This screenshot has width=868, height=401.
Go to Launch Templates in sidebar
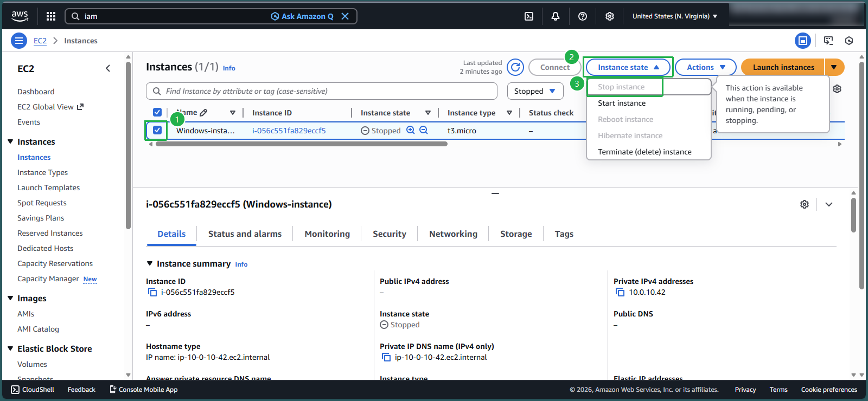coord(48,187)
